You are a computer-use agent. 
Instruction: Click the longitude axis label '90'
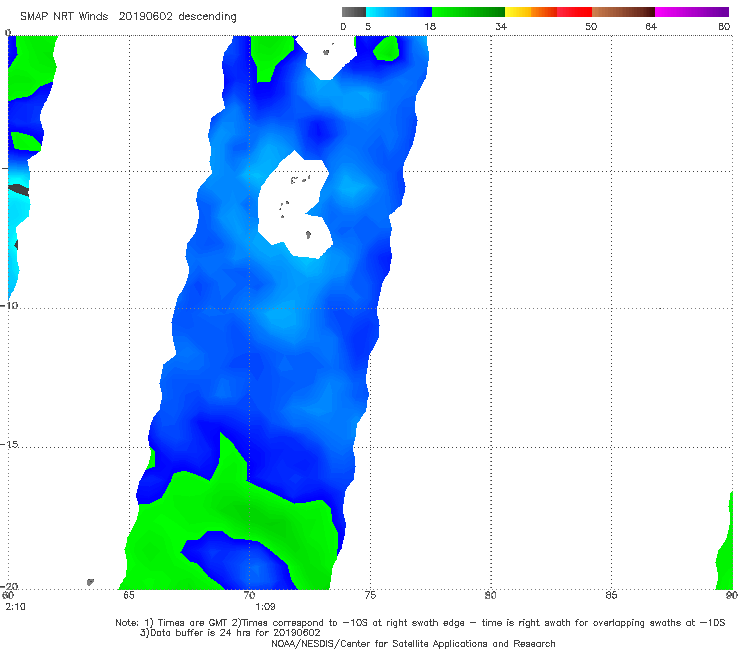pyautogui.click(x=732, y=595)
